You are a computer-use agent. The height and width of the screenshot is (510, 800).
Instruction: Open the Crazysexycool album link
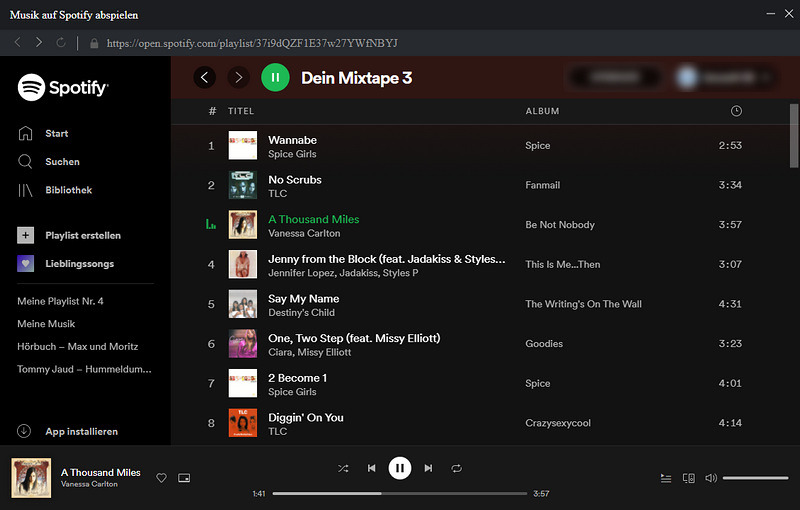558,423
